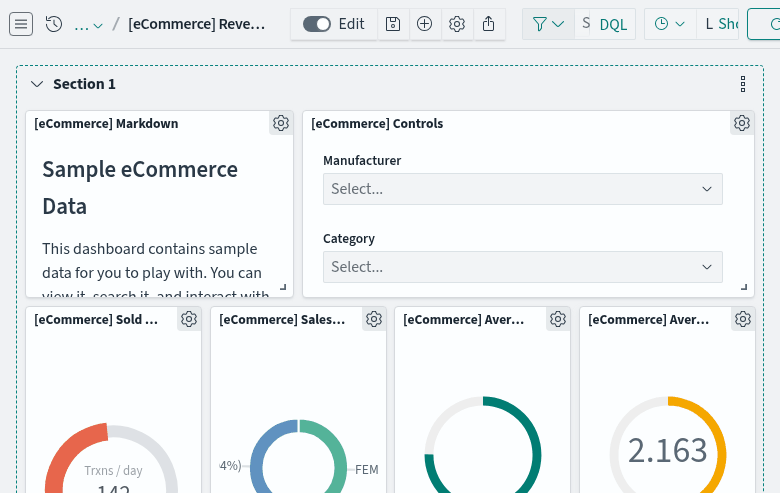This screenshot has width=780, height=493.
Task: Share the dashboard via export icon
Action: [x=488, y=24]
